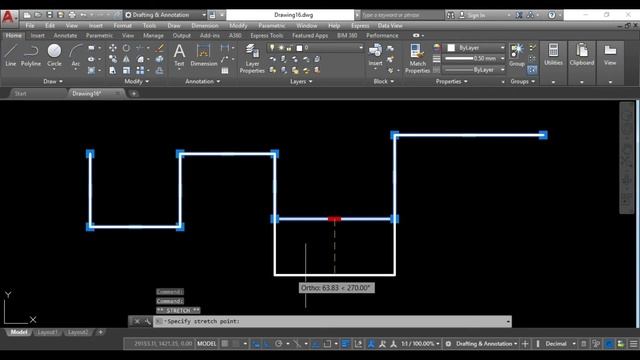This screenshot has width=640, height=360.
Task: Toggle hardware acceleration icon in status bar
Action: pyautogui.click(x=609, y=344)
